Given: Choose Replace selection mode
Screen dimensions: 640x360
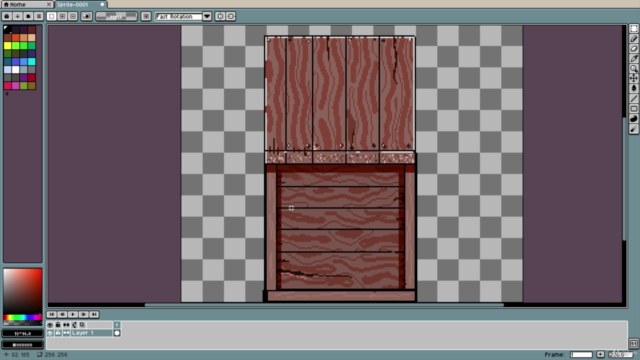Looking at the screenshot, I should (51, 16).
